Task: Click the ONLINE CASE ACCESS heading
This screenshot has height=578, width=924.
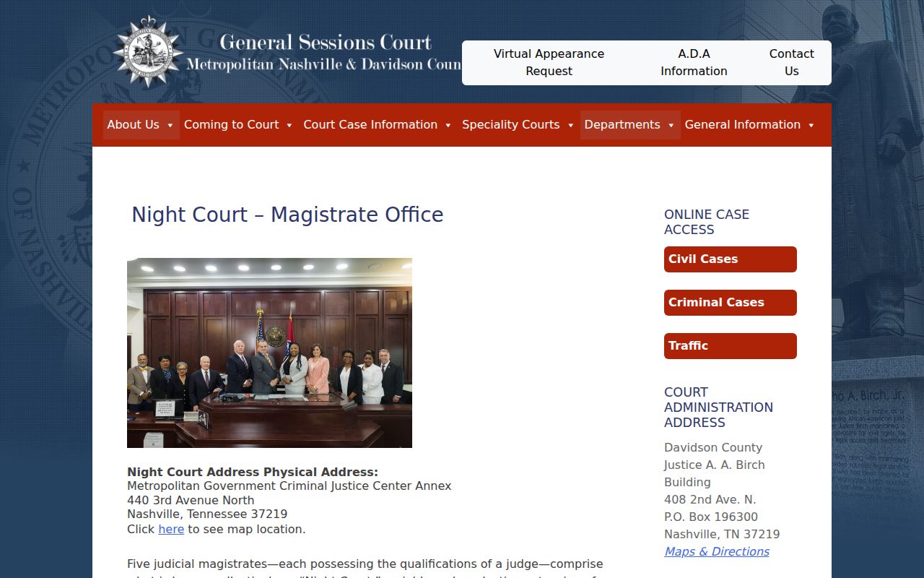Action: pyautogui.click(x=707, y=222)
